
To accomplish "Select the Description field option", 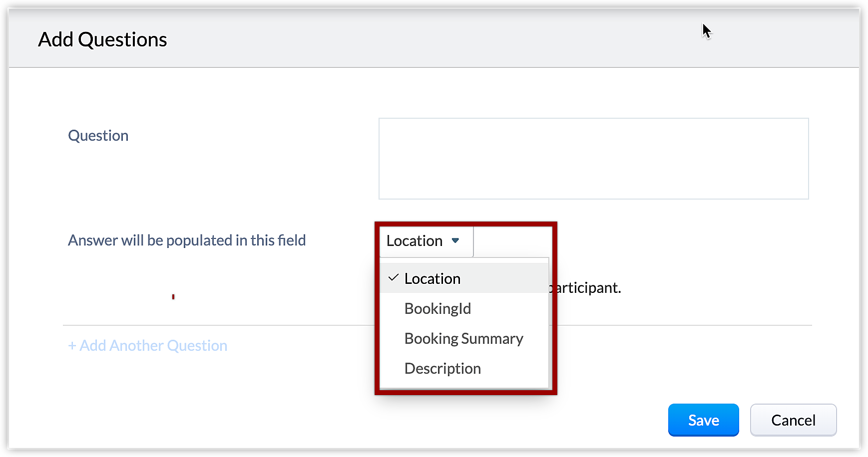I will click(x=442, y=368).
